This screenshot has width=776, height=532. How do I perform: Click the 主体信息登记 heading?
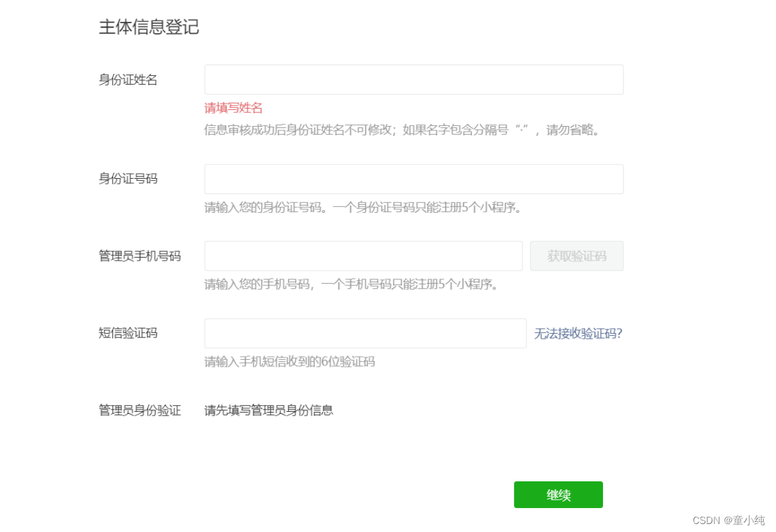point(149,28)
